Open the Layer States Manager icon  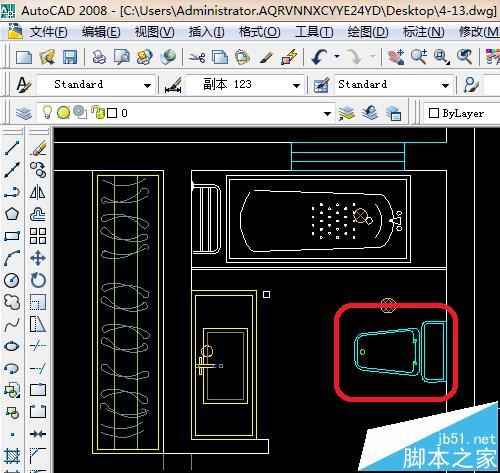393,113
